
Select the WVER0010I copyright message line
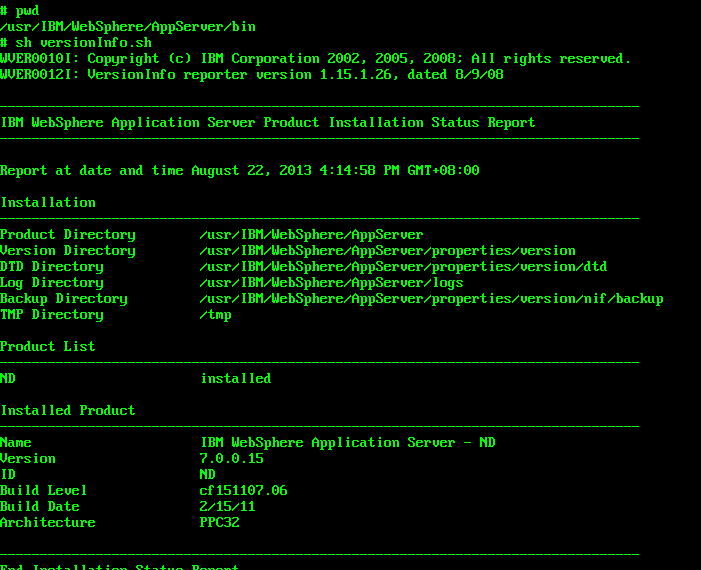click(315, 59)
